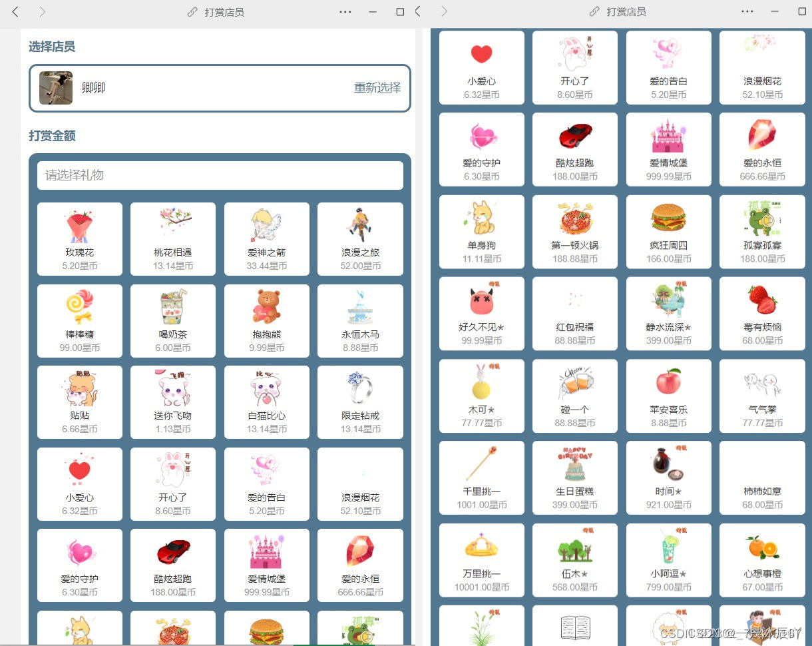Choose the 贴贴 cat gift
The width and height of the screenshot is (812, 646).
click(x=80, y=402)
